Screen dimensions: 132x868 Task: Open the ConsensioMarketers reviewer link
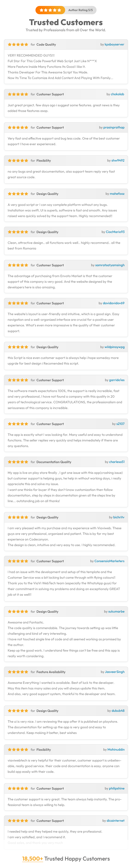click(x=109, y=561)
